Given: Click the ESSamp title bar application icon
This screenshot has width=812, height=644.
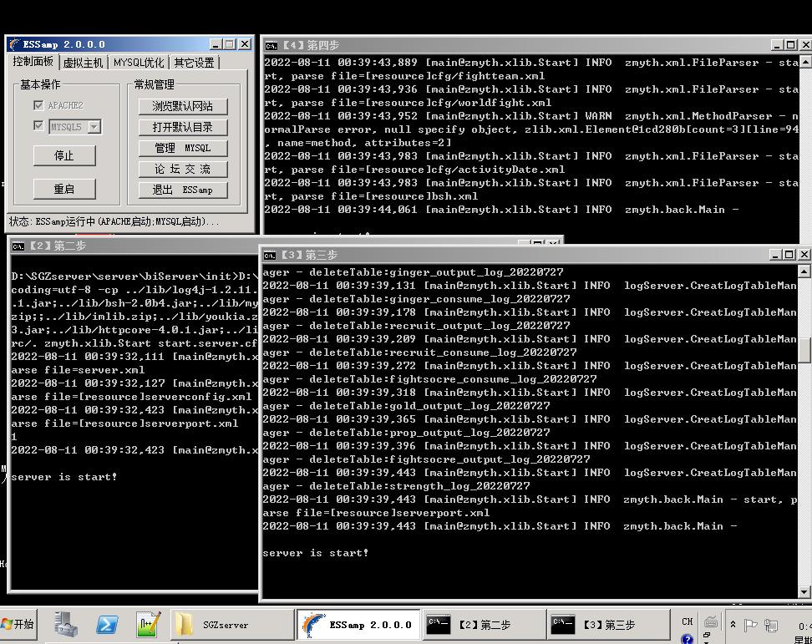Looking at the screenshot, I should (14, 44).
